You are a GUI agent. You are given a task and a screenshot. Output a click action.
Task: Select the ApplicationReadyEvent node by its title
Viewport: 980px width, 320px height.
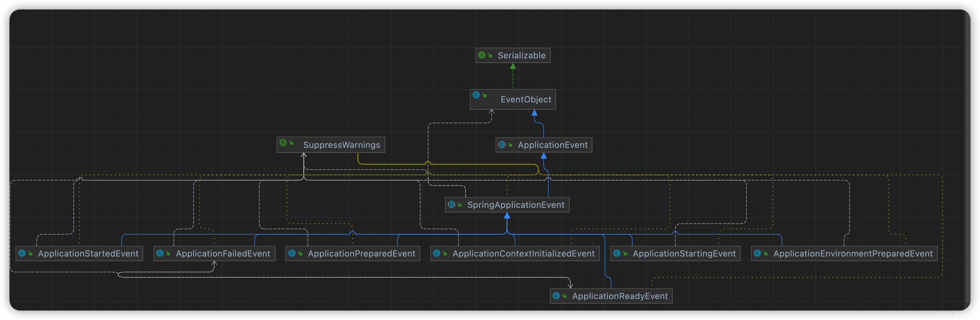(x=620, y=296)
